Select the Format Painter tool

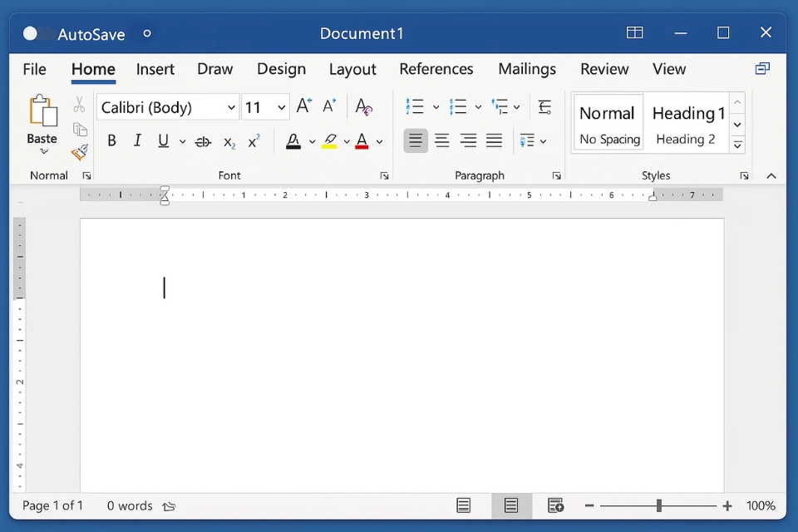pyautogui.click(x=79, y=152)
